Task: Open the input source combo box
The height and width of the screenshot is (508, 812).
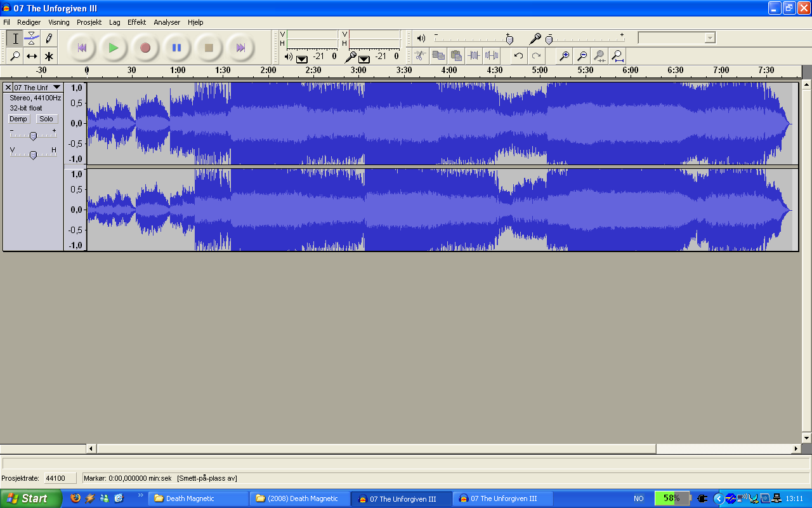Action: (x=676, y=37)
